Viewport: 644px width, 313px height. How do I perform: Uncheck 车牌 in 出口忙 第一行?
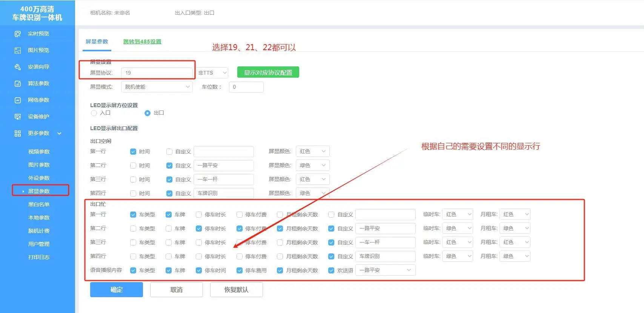(169, 215)
